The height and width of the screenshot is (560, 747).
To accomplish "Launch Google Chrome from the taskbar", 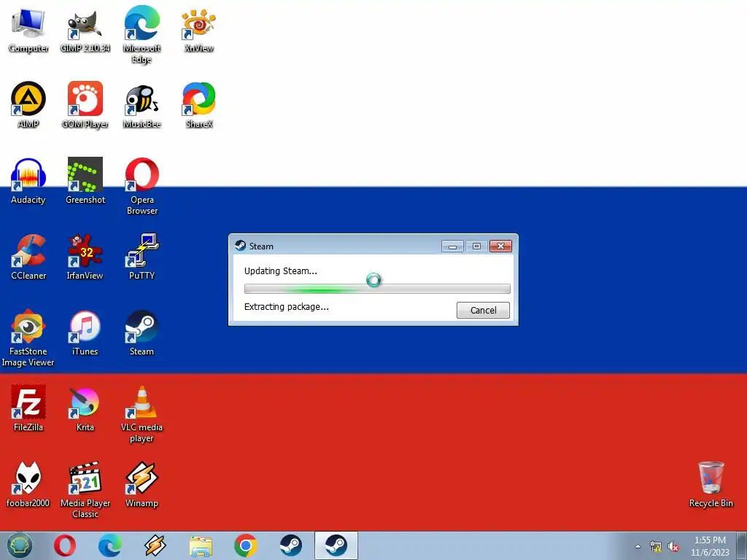I will [246, 545].
